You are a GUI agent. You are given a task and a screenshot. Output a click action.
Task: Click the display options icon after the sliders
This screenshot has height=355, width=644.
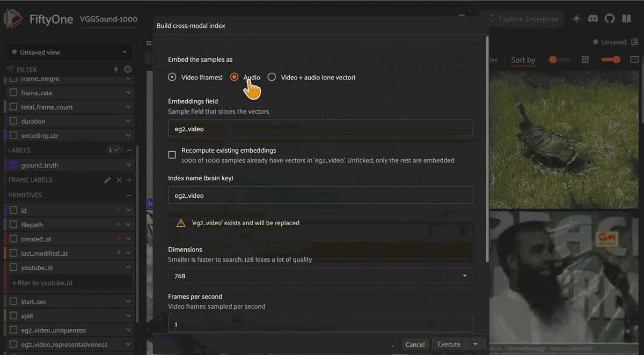[634, 60]
